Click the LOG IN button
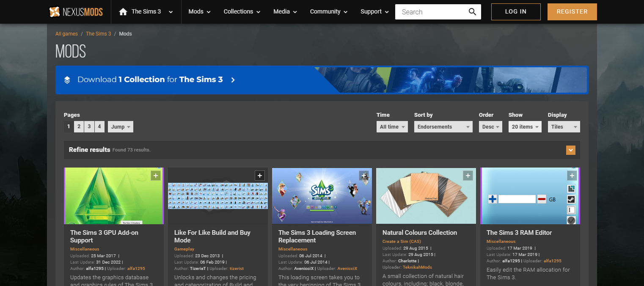Image resolution: width=644 pixels, height=286 pixels. coord(516,12)
